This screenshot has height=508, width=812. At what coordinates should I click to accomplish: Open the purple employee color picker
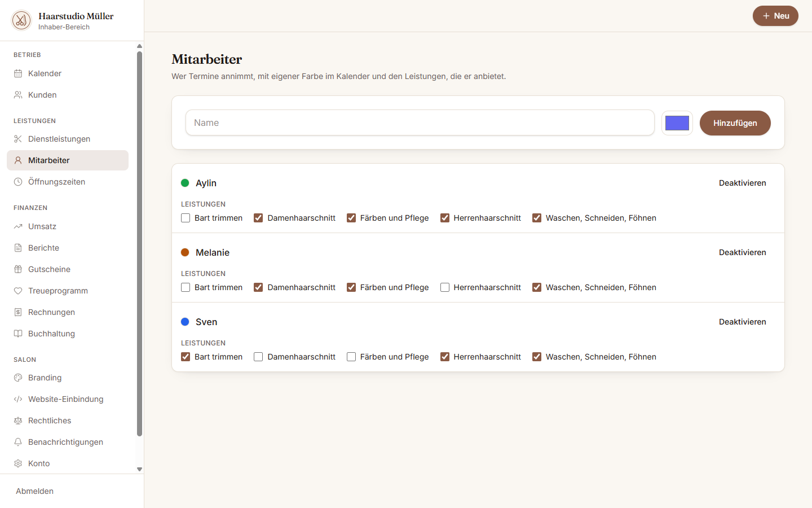[677, 123]
